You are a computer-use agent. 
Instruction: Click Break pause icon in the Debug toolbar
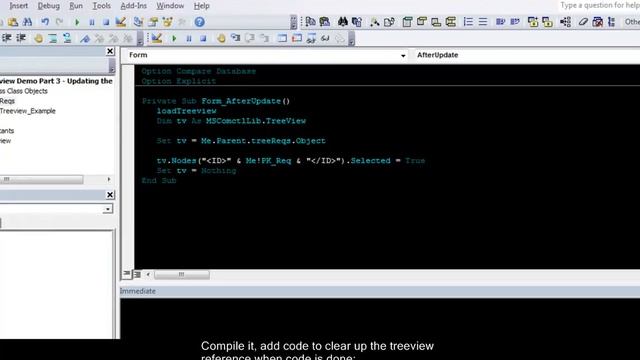pyautogui.click(x=189, y=38)
